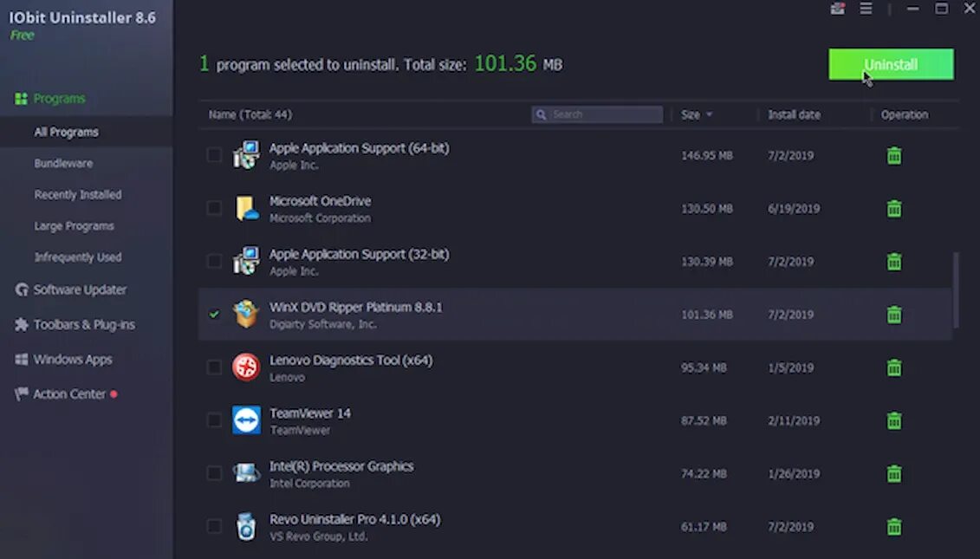The image size is (980, 559).
Task: Check the Apple Application Support (64-bit) checkbox
Action: [214, 154]
